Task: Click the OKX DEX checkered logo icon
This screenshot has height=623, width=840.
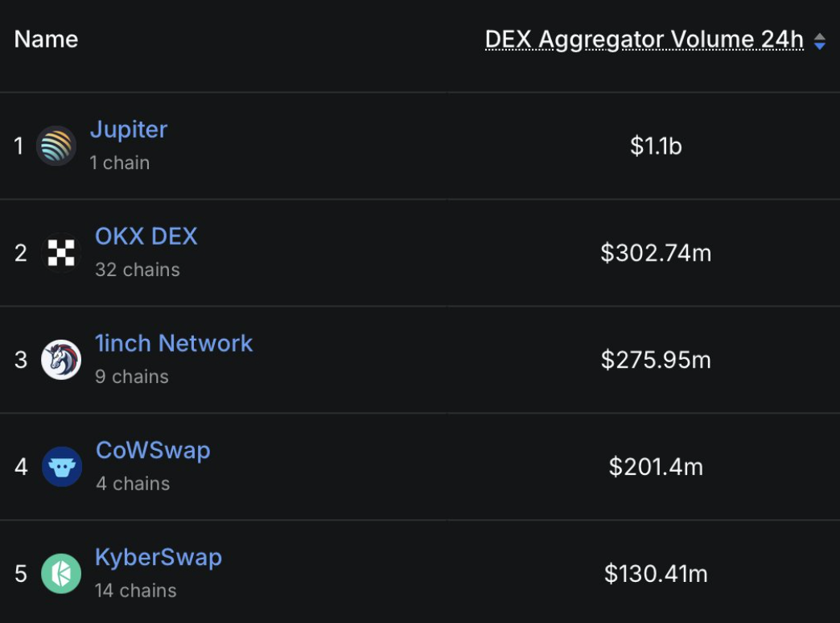Action: coord(61,253)
